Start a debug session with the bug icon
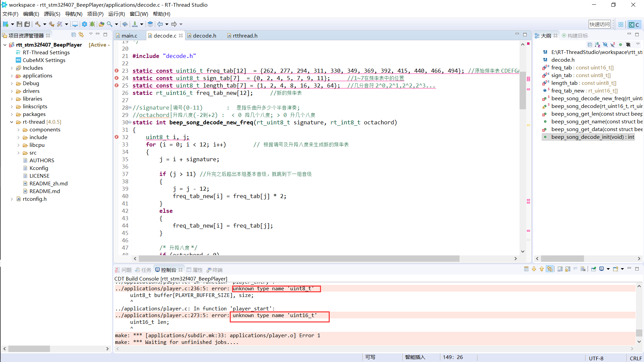Screen dimensions: 644x362 point(92,24)
